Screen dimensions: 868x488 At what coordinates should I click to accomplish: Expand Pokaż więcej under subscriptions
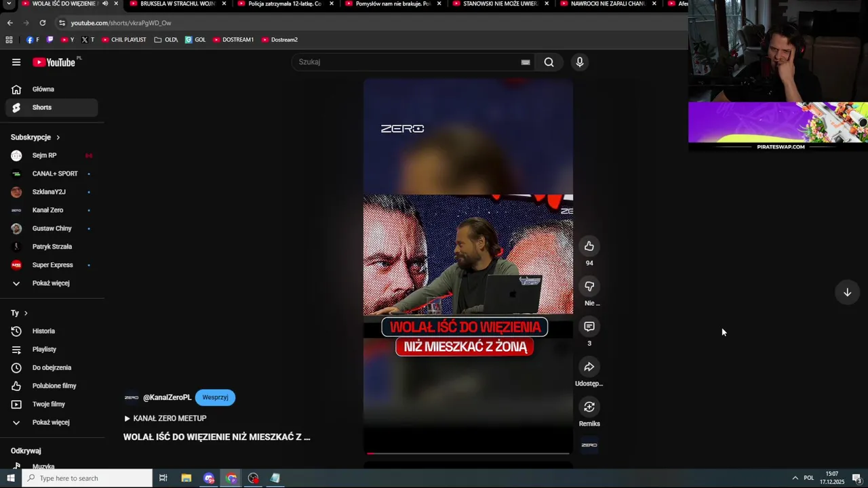pos(52,283)
